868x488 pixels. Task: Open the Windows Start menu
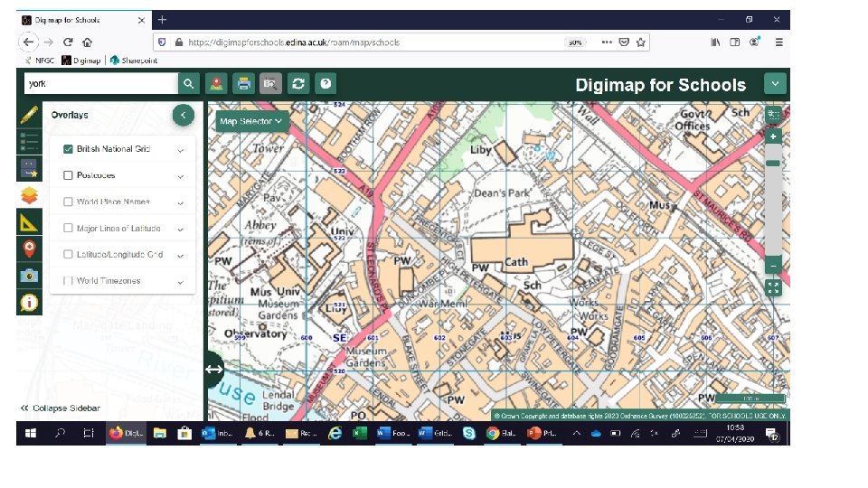(x=31, y=433)
